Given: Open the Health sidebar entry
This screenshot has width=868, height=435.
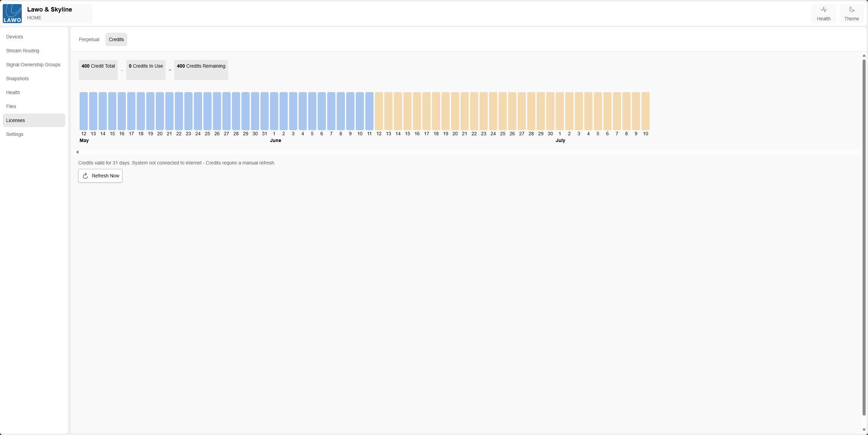Looking at the screenshot, I should (x=34, y=92).
